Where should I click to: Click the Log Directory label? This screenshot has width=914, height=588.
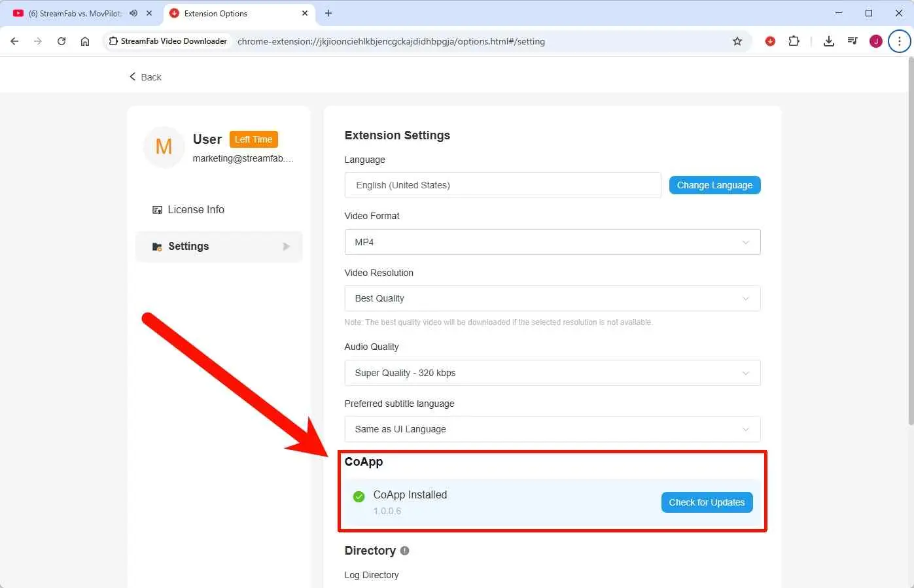(372, 575)
